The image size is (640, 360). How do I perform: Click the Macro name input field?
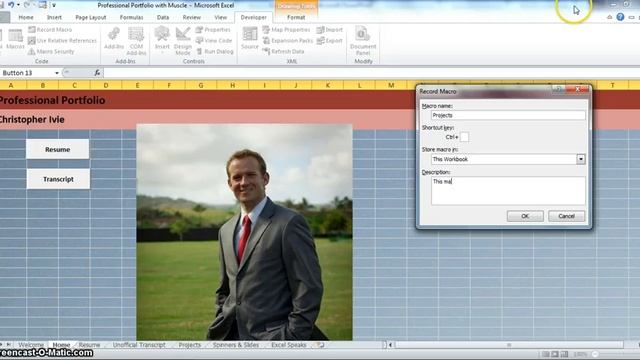(508, 116)
